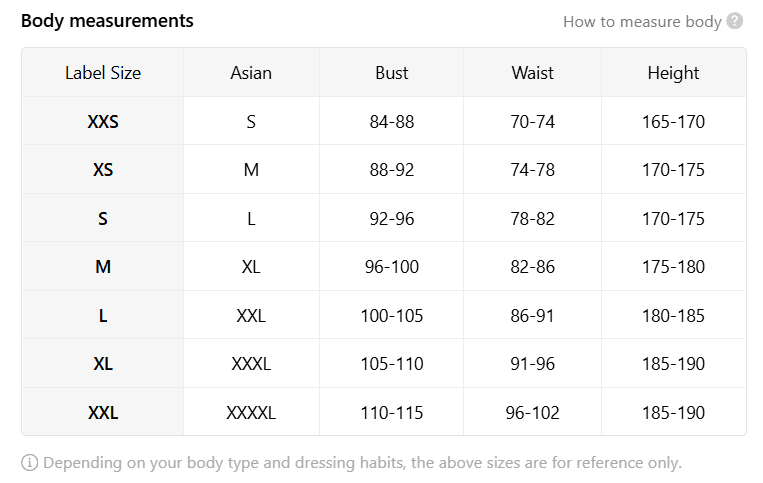Select the XS label size cell
The image size is (763, 483).
[x=103, y=170]
